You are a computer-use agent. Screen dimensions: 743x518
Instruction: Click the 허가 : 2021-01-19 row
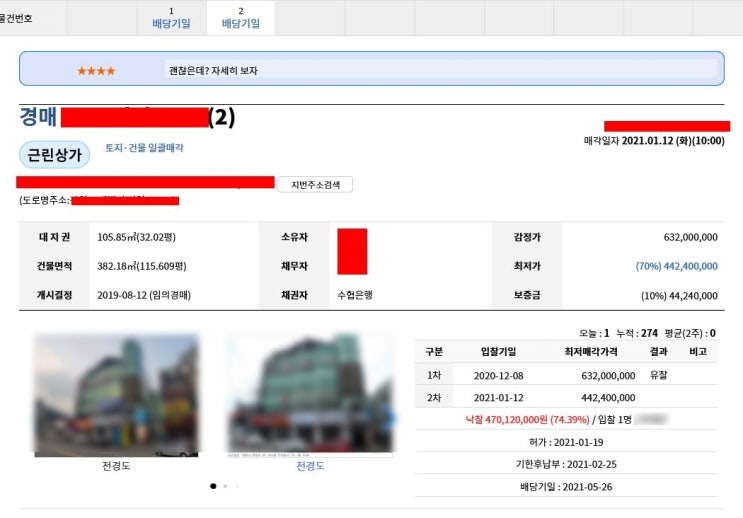[566, 442]
